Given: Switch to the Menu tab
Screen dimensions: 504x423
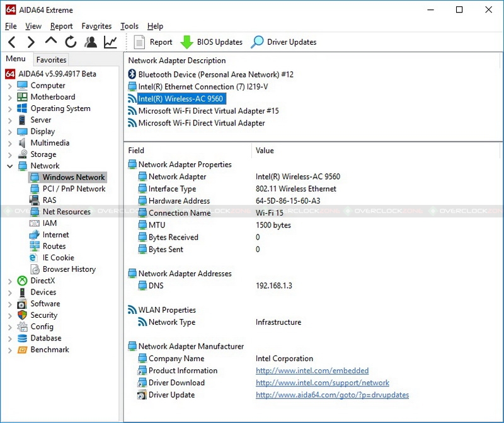Looking at the screenshot, I should click(x=16, y=59).
